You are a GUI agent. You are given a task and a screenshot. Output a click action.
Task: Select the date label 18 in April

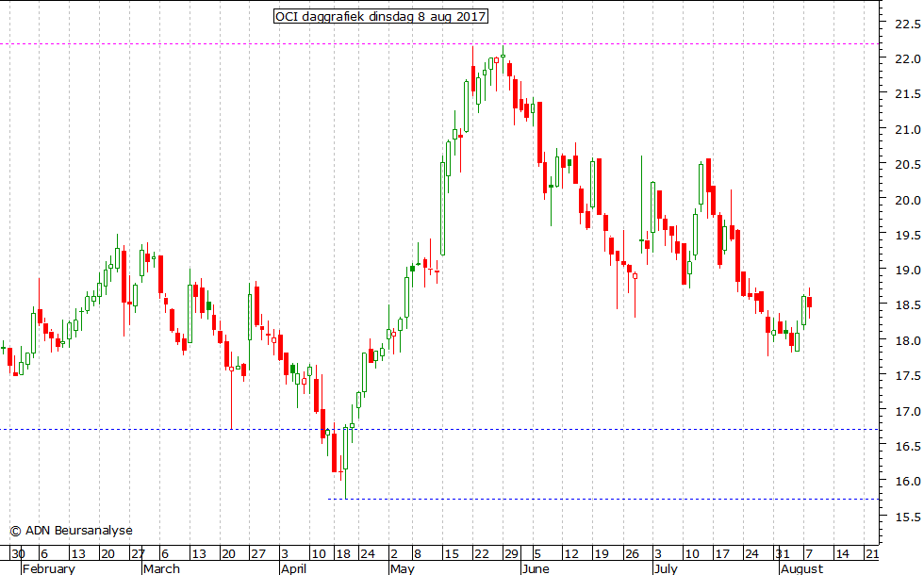click(343, 554)
